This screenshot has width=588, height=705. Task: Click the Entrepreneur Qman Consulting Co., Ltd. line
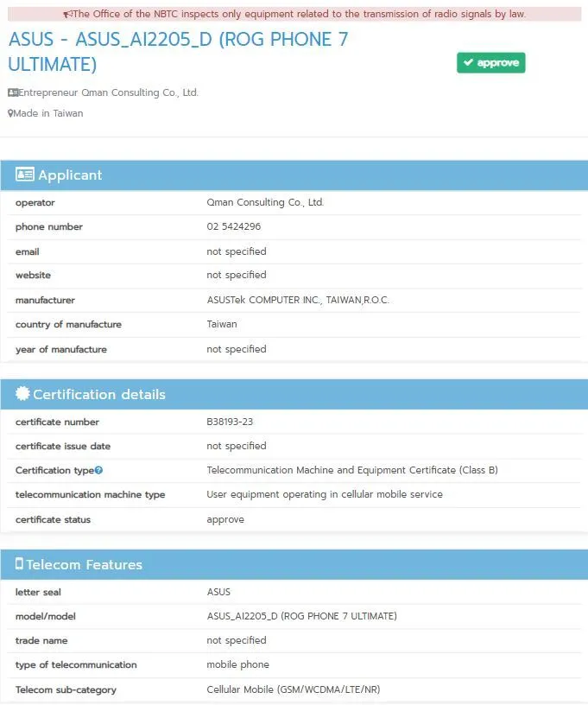tap(103, 92)
